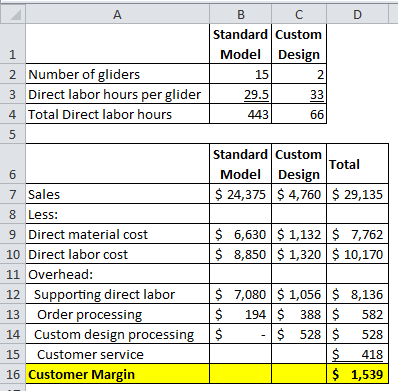Select Standard Model sales $24,375
The height and width of the screenshot is (391, 398).
click(240, 194)
